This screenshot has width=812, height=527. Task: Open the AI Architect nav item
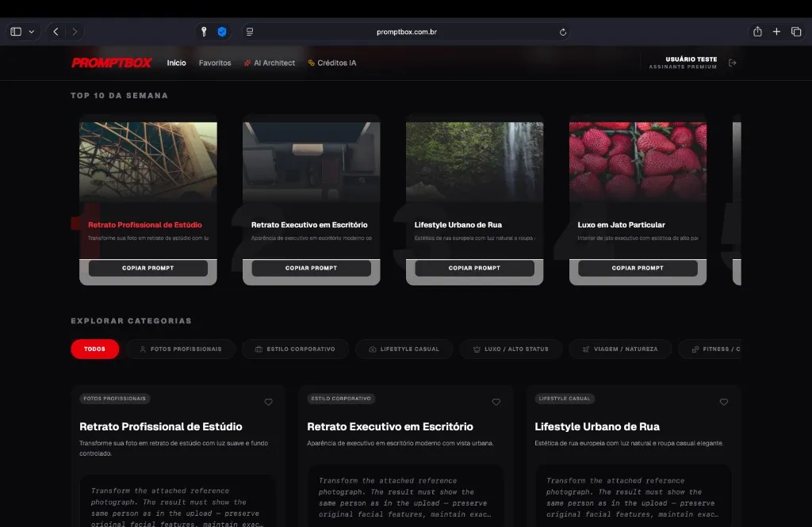(x=270, y=63)
